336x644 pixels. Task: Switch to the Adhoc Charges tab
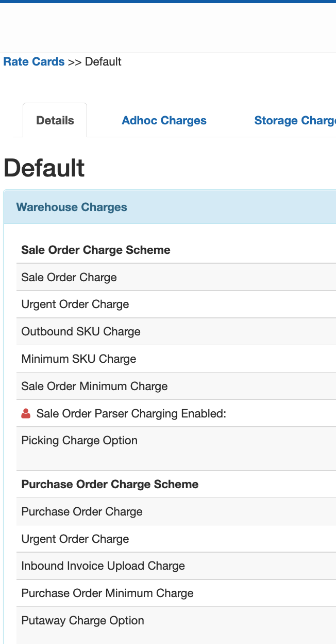coord(164,121)
